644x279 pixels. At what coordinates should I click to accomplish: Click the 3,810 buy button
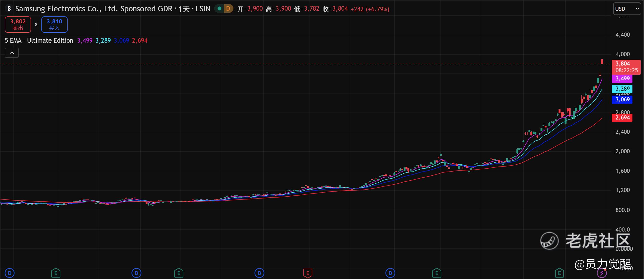(x=54, y=25)
